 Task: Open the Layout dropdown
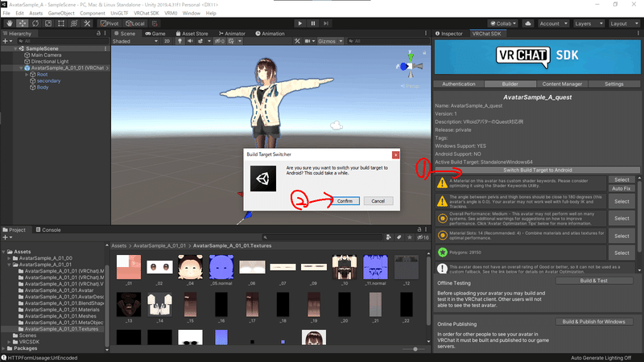(x=624, y=23)
